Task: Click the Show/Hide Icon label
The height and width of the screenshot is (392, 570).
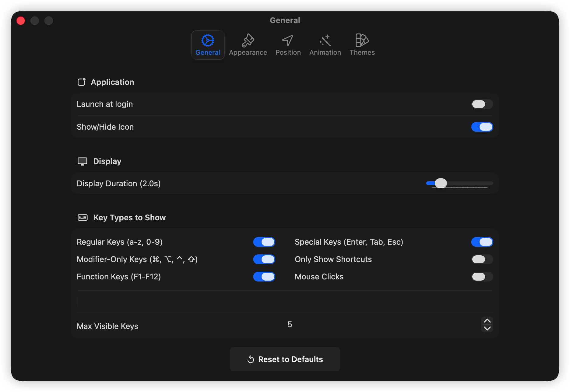Action: click(x=105, y=127)
